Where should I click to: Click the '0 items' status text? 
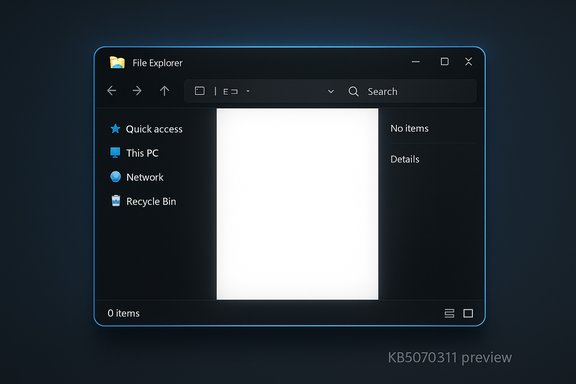124,313
